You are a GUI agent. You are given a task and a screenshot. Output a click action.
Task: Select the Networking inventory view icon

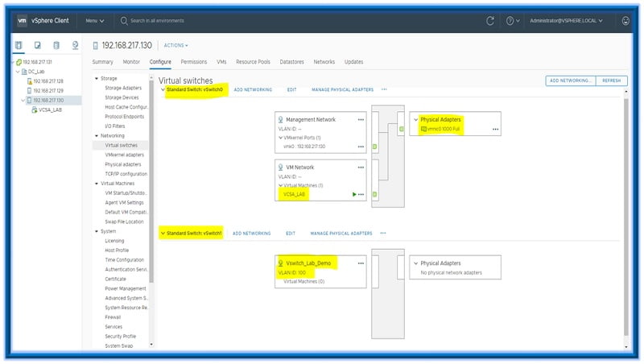point(75,46)
